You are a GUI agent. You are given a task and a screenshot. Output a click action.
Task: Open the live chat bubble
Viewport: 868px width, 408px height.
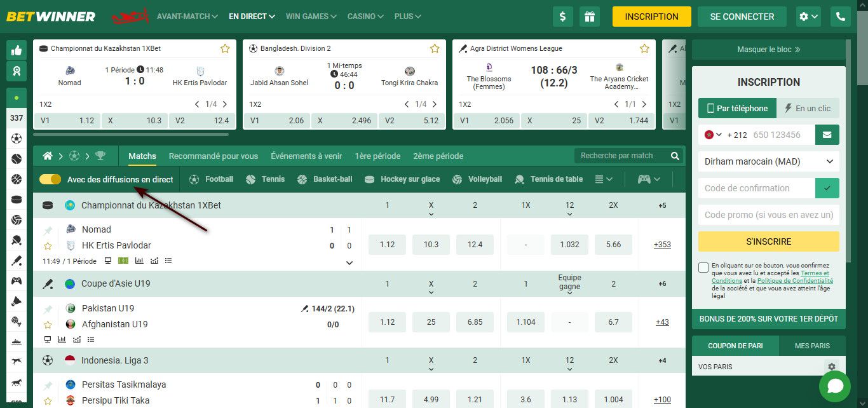click(x=834, y=386)
